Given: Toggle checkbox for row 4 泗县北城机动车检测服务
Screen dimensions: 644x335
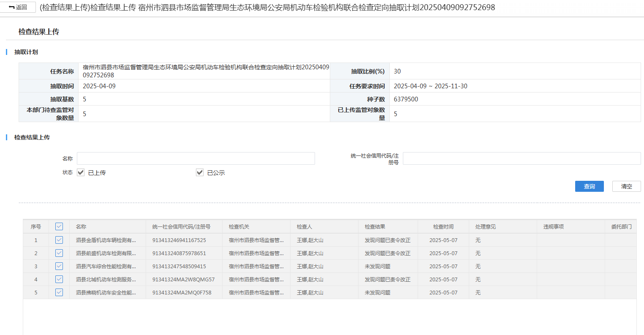Looking at the screenshot, I should click(59, 279).
